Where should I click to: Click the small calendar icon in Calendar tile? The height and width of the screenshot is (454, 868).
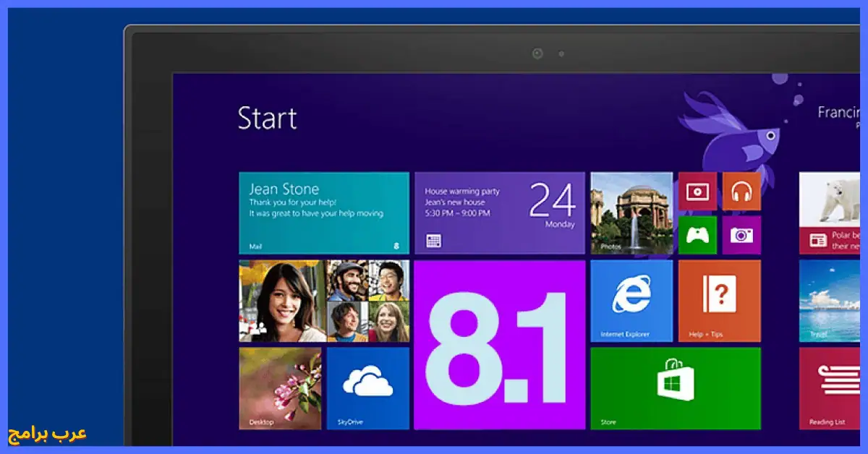point(434,241)
